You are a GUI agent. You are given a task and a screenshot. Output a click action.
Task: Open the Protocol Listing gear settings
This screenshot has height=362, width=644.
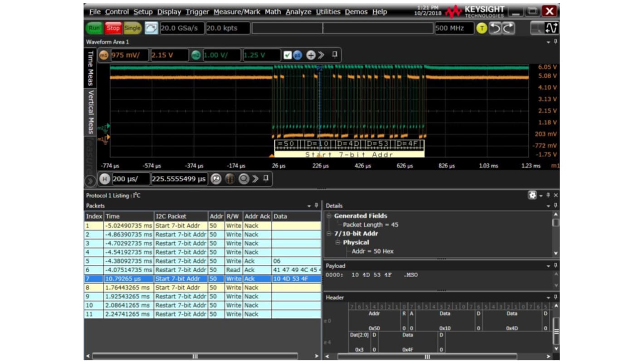532,195
